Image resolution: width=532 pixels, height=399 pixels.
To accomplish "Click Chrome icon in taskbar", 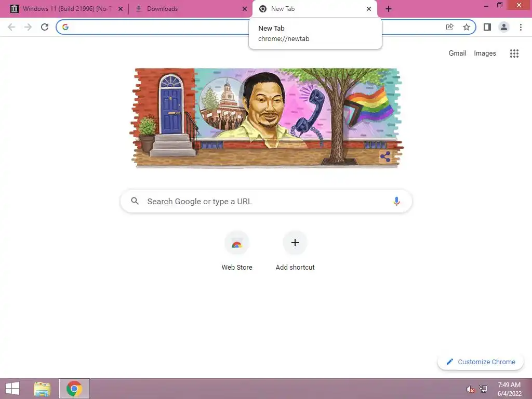I will tap(74, 389).
